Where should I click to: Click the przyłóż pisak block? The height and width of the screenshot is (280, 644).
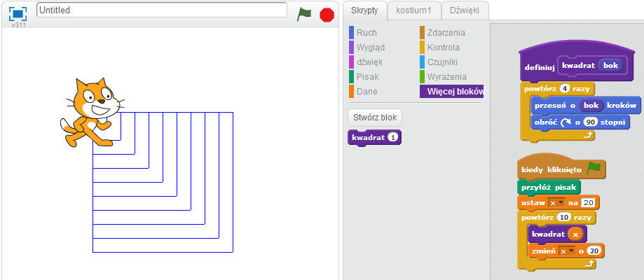[x=549, y=188]
